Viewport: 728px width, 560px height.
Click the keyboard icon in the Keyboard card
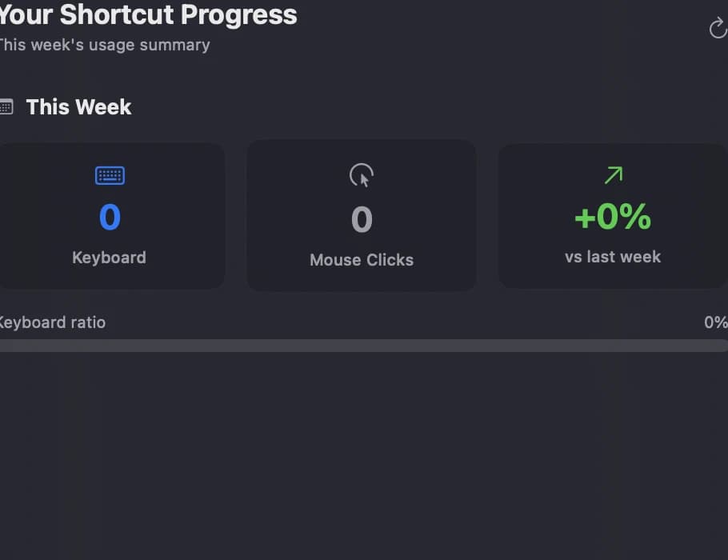point(110,175)
